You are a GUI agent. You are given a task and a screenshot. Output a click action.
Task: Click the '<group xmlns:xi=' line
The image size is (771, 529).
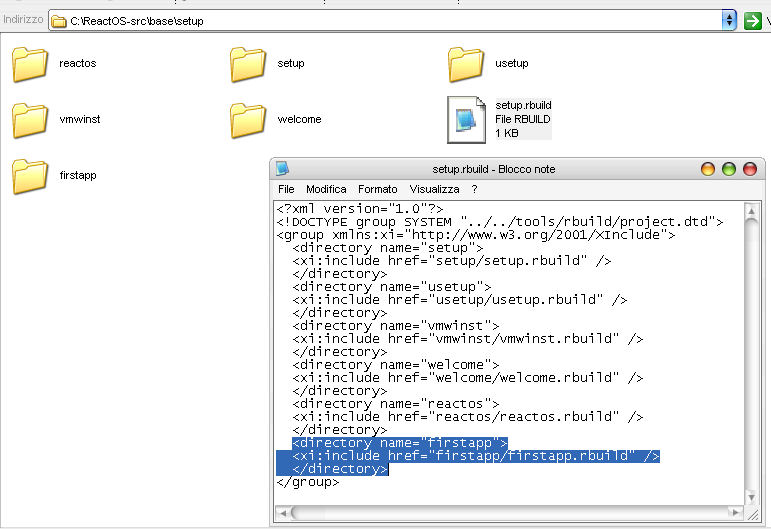click(x=475, y=235)
